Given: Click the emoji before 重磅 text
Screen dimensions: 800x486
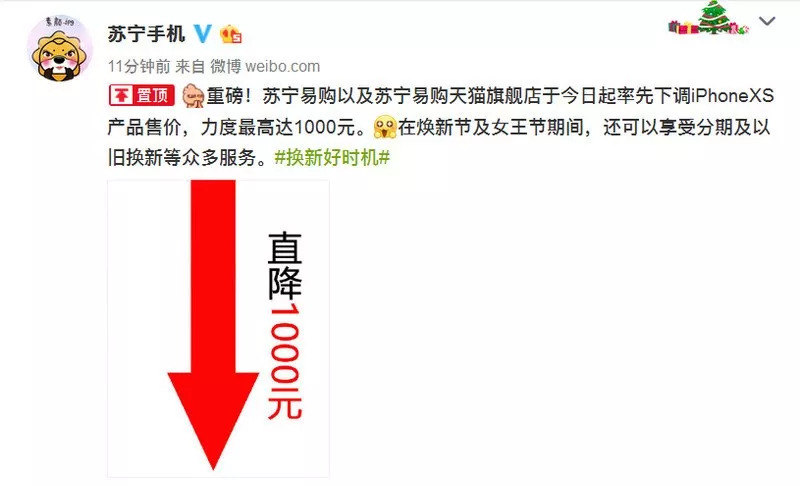Looking at the screenshot, I should (x=193, y=95).
